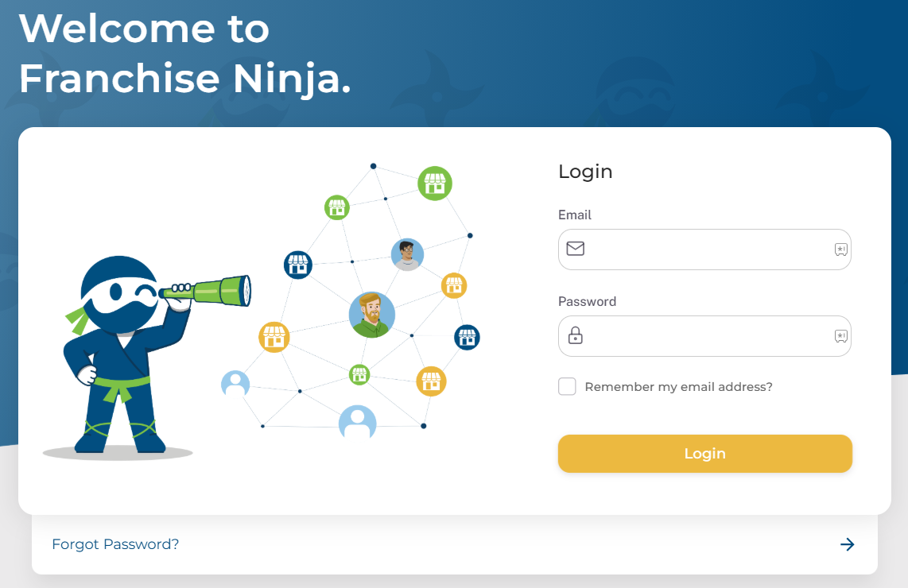Click the arrow icon beside Forgot Password
The height and width of the screenshot is (588, 908).
tap(848, 544)
